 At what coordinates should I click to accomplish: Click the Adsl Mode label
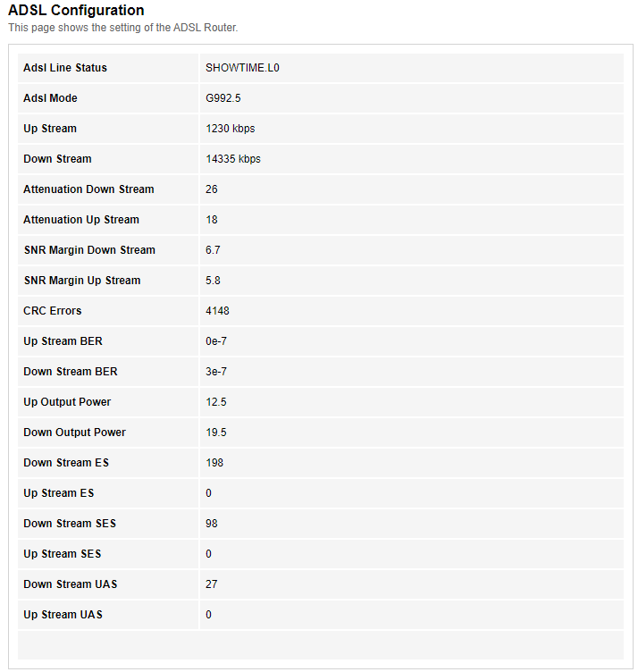50,98
